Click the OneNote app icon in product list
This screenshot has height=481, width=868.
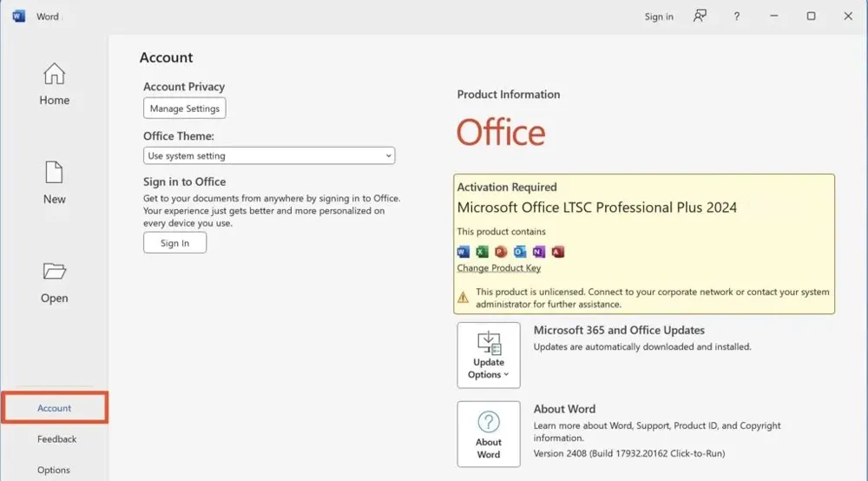[539, 252]
